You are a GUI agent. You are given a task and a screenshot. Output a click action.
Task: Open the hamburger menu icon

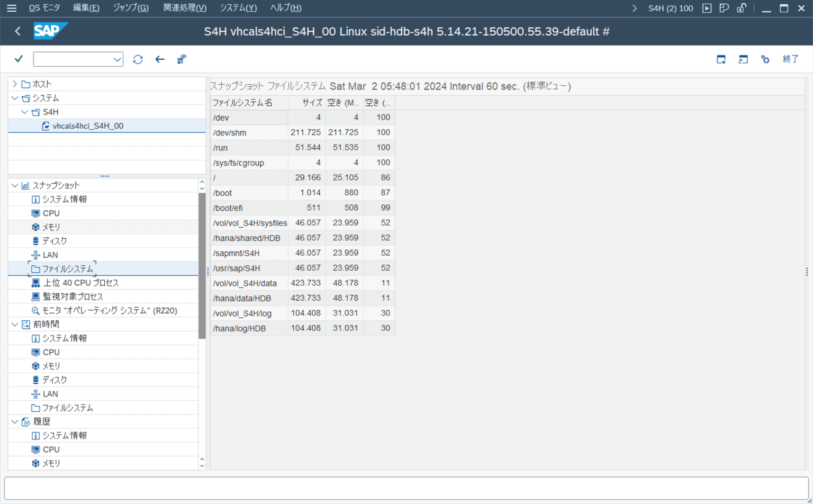11,8
